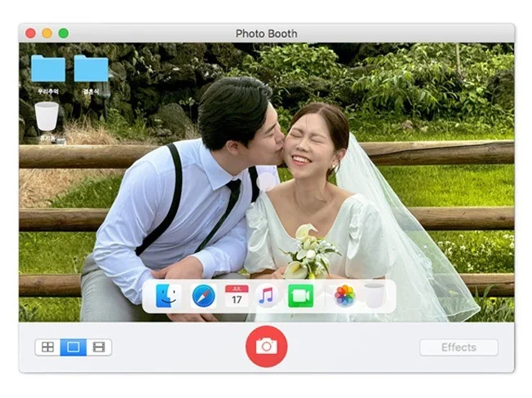Click the Photo Booth title bar
The width and height of the screenshot is (532, 398).
tap(266, 33)
